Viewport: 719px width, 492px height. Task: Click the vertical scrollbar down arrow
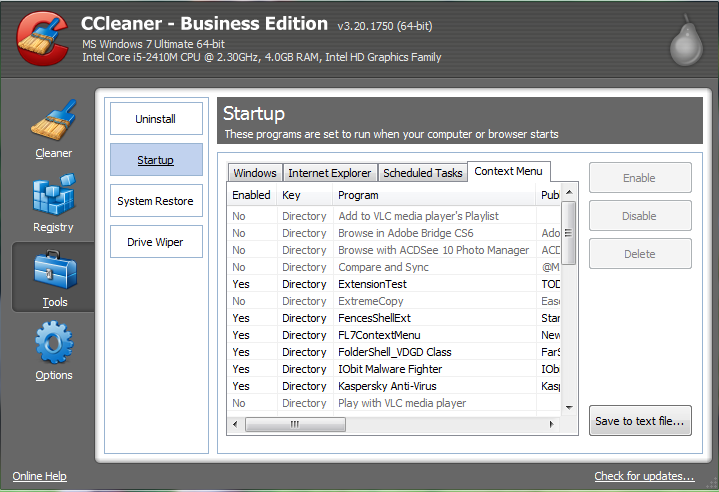[569, 407]
